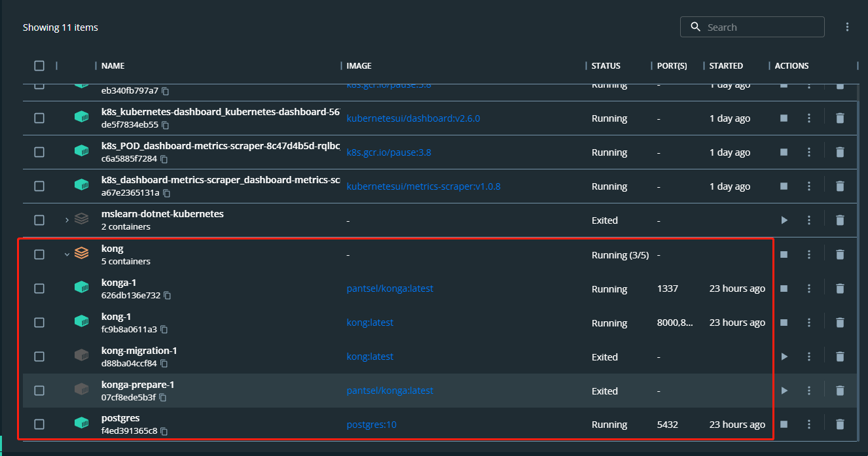Open more actions for mslearn-dotnet-kubernetes
Image resolution: width=868 pixels, height=456 pixels.
[x=809, y=220]
